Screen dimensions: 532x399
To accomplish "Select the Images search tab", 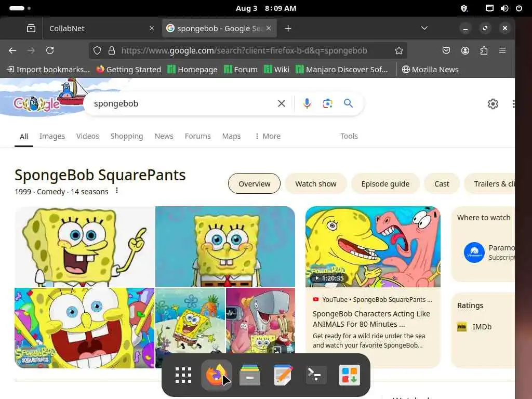I will coord(52,136).
